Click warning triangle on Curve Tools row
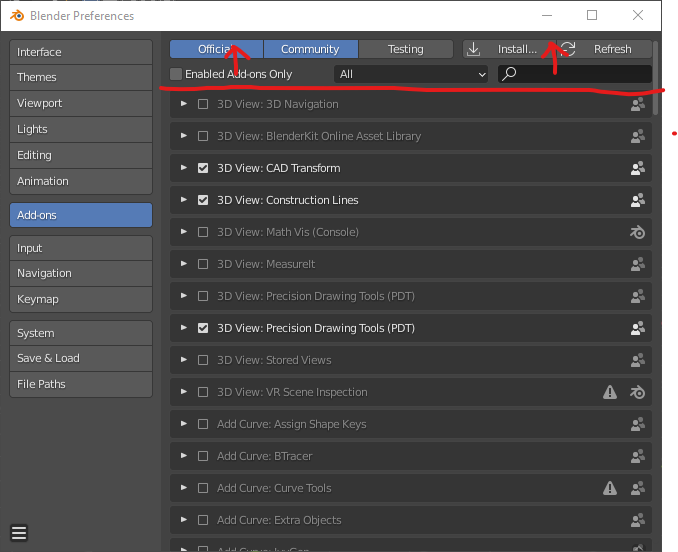 (x=610, y=488)
